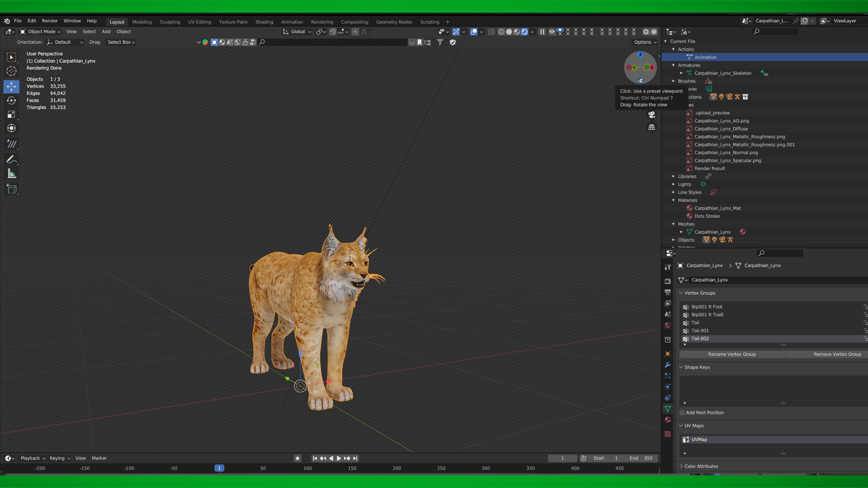The width and height of the screenshot is (868, 488).
Task: Toggle snapping magnet button
Action: coord(333,32)
